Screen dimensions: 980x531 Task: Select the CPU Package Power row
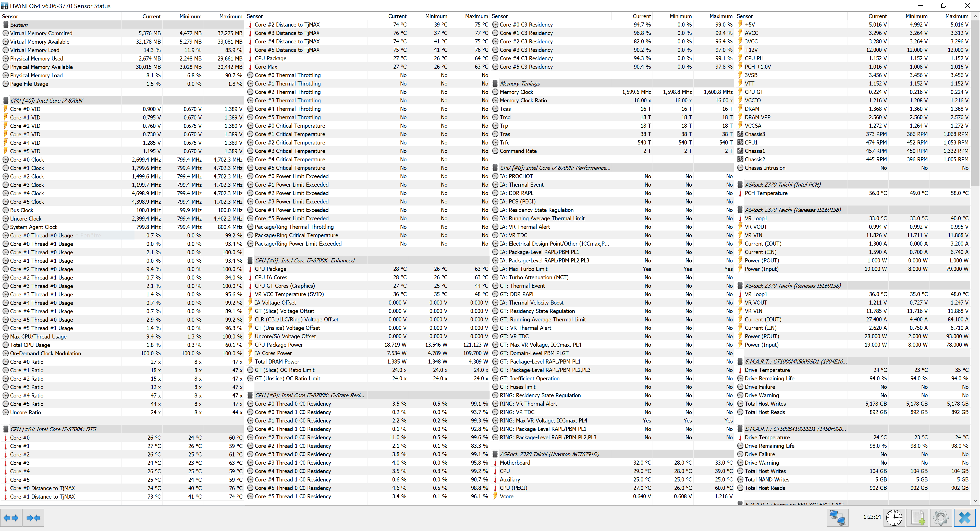pos(279,345)
